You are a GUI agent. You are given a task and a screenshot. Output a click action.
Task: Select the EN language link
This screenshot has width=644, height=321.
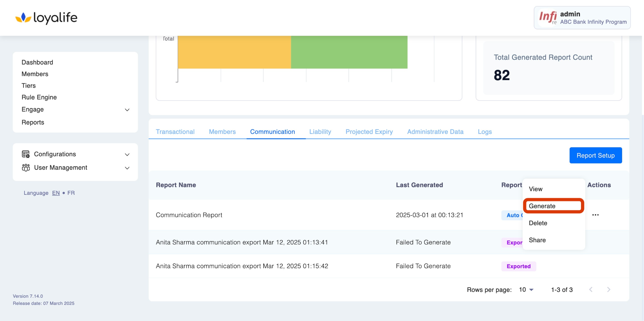56,193
